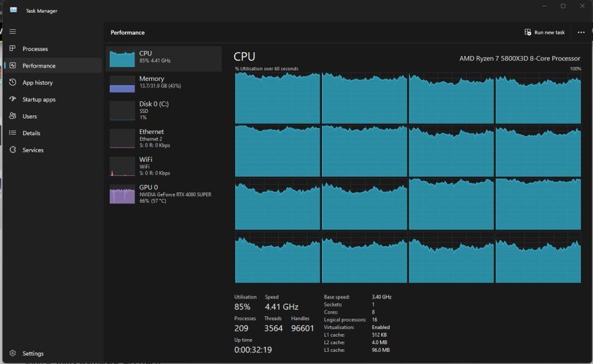Image resolution: width=593 pixels, height=364 pixels.
Task: Click the first logical processor graph
Action: [277, 98]
